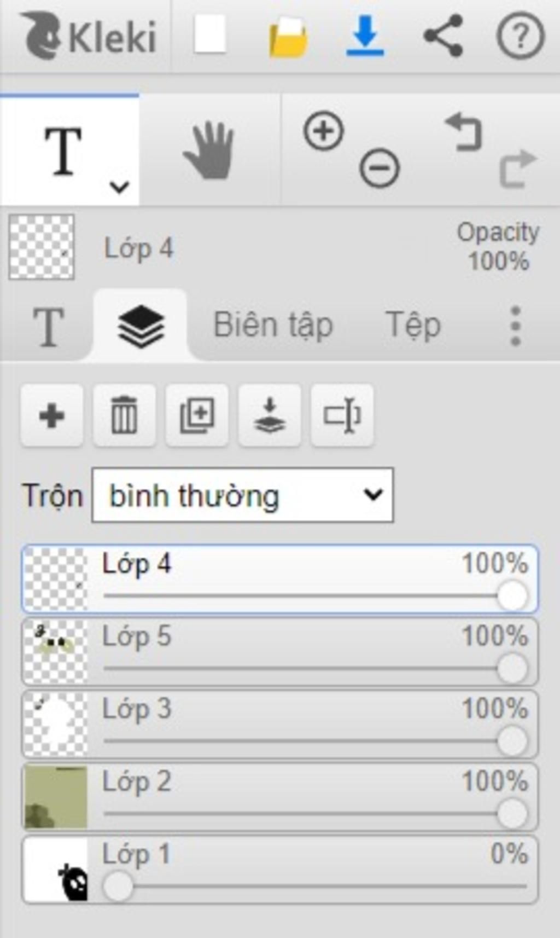The image size is (560, 938).
Task: Add a new layer
Action: [x=52, y=415]
